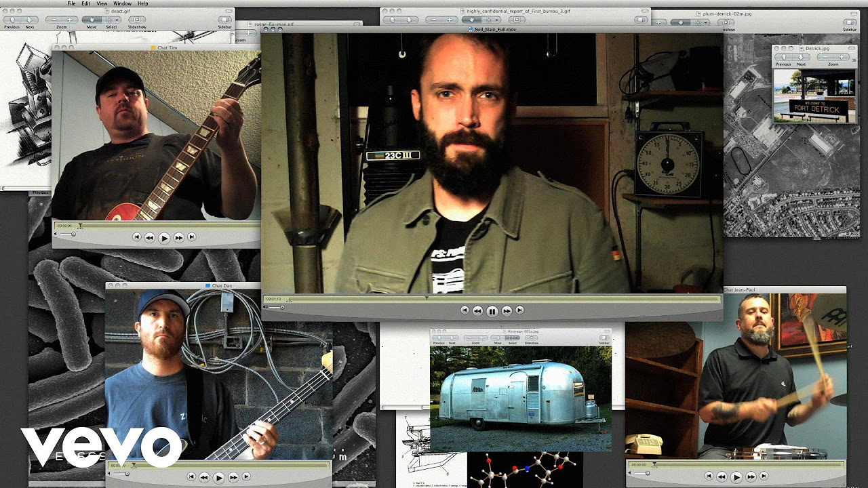The image size is (868, 488).
Task: Open the Edit menu
Action: click(x=86, y=3)
